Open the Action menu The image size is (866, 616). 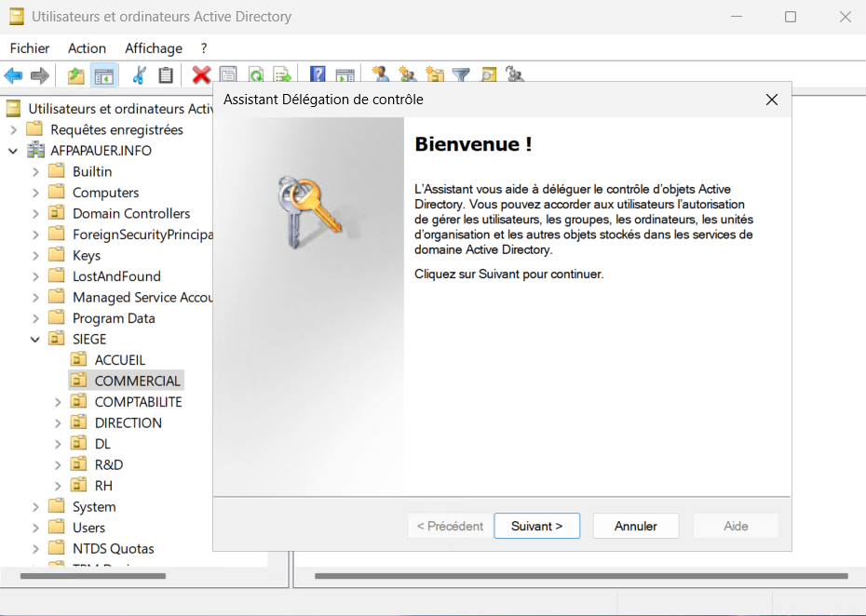coord(87,48)
